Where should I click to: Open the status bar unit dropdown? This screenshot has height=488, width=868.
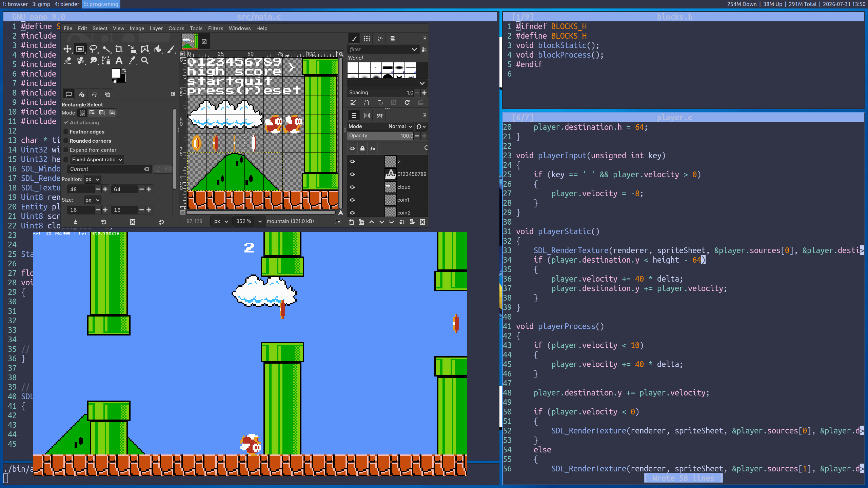(221, 221)
